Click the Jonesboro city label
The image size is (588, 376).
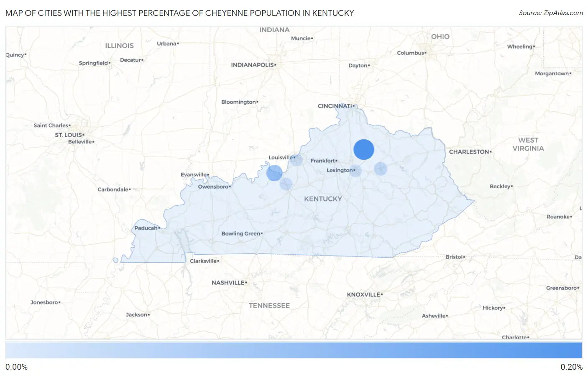tap(44, 302)
